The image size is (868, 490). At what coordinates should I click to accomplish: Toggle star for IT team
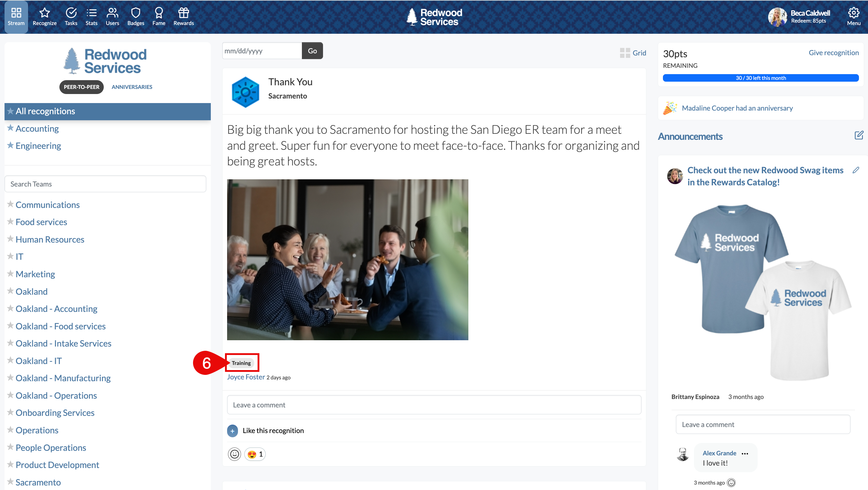point(11,256)
